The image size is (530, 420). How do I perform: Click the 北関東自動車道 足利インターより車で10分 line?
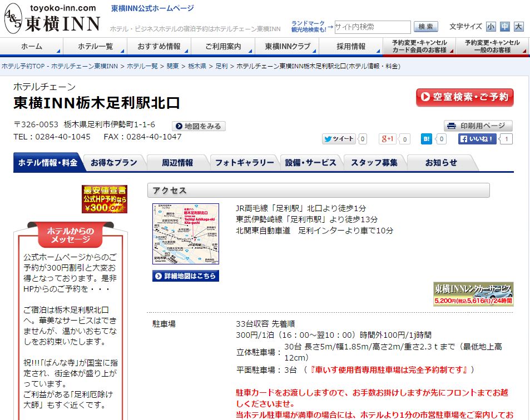(314, 231)
